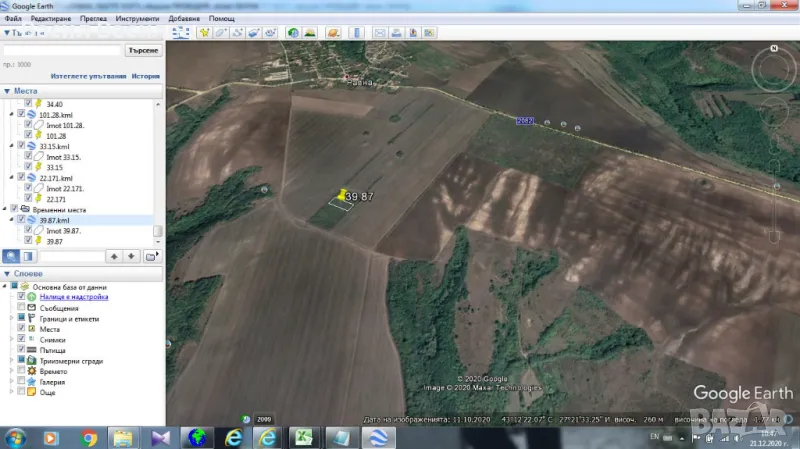Open the planet switcher icon
The width and height of the screenshot is (800, 449).
tap(333, 33)
